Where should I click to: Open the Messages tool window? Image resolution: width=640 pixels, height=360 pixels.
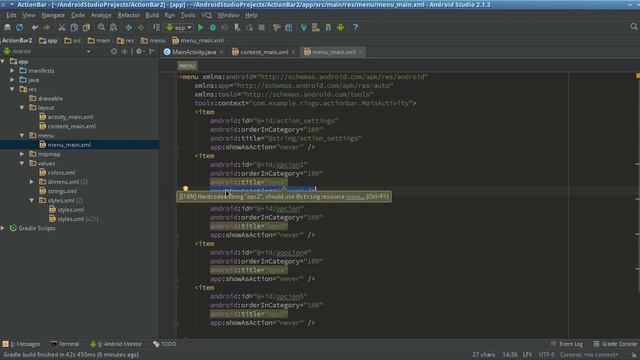(x=22, y=344)
